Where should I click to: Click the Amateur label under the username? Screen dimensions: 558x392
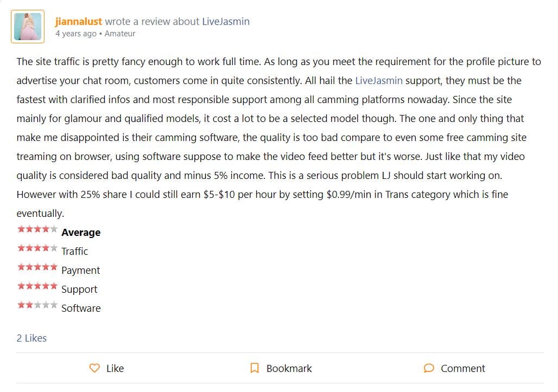click(120, 34)
